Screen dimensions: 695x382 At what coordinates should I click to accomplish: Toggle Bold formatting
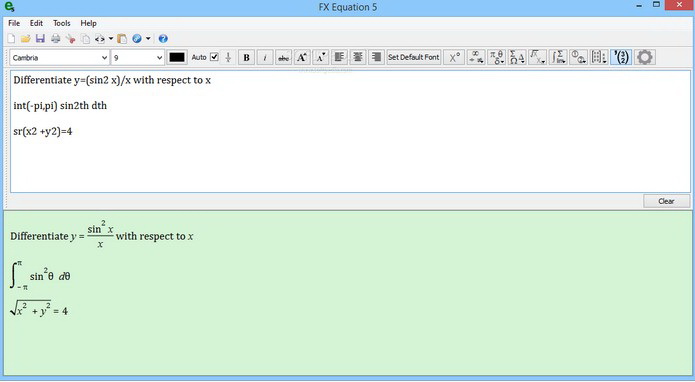point(246,58)
